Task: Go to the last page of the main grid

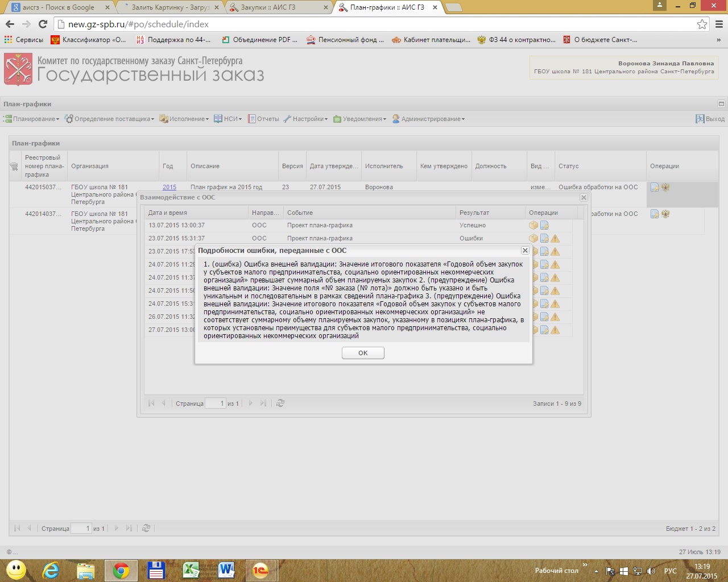Action: (x=129, y=528)
